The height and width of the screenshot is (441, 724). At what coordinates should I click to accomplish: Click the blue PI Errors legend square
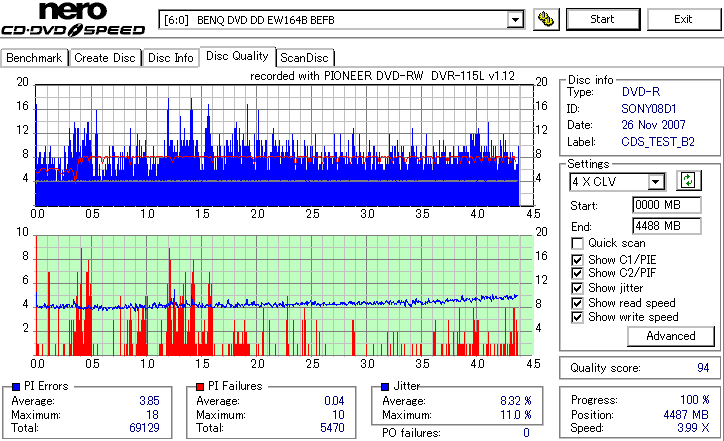[16, 387]
